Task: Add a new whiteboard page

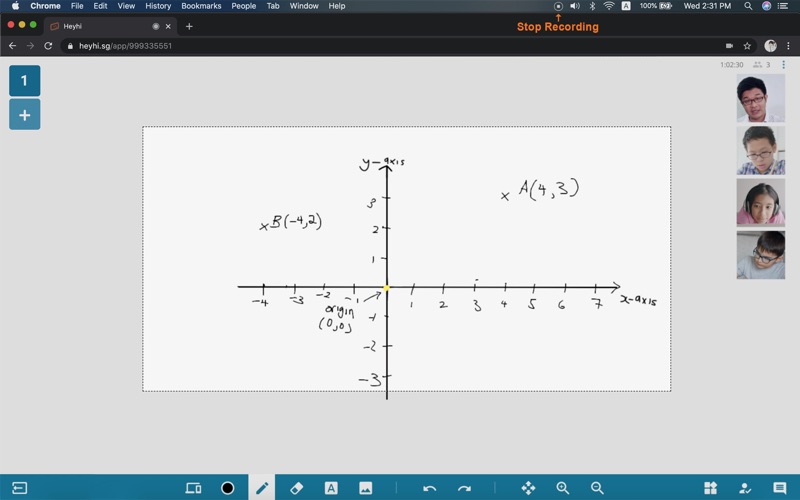Action: (x=24, y=115)
